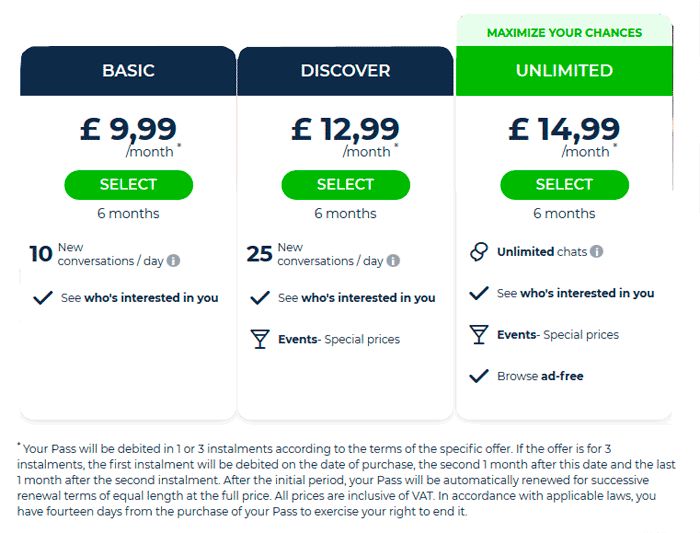Select the Basic plan button
The height and width of the screenshot is (533, 700).
(129, 184)
